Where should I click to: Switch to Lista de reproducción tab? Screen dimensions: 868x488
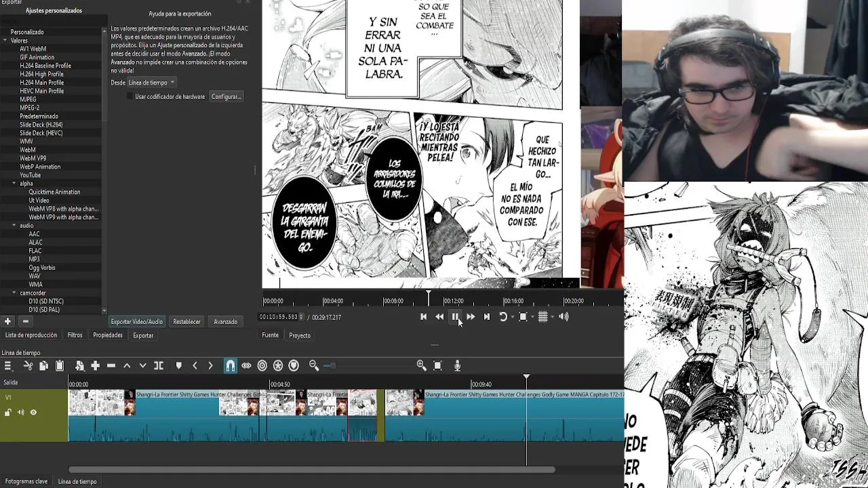31,335
